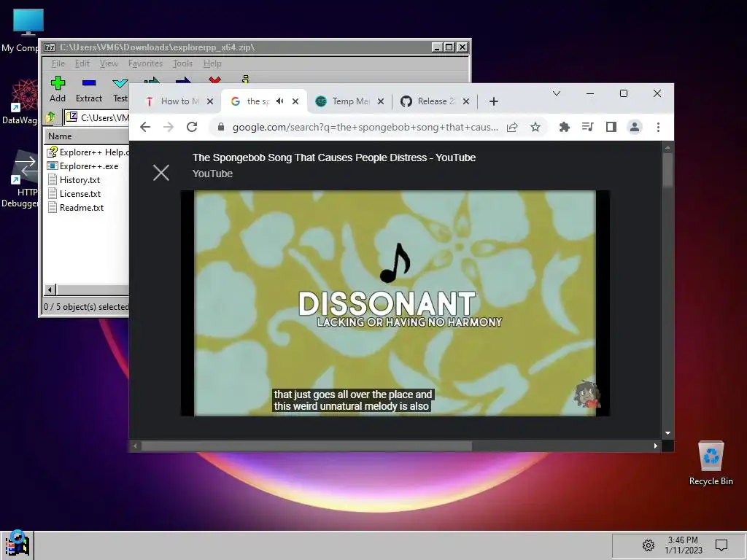Reload the current Chrome page
Screen dimensions: 747x560
coord(192,127)
